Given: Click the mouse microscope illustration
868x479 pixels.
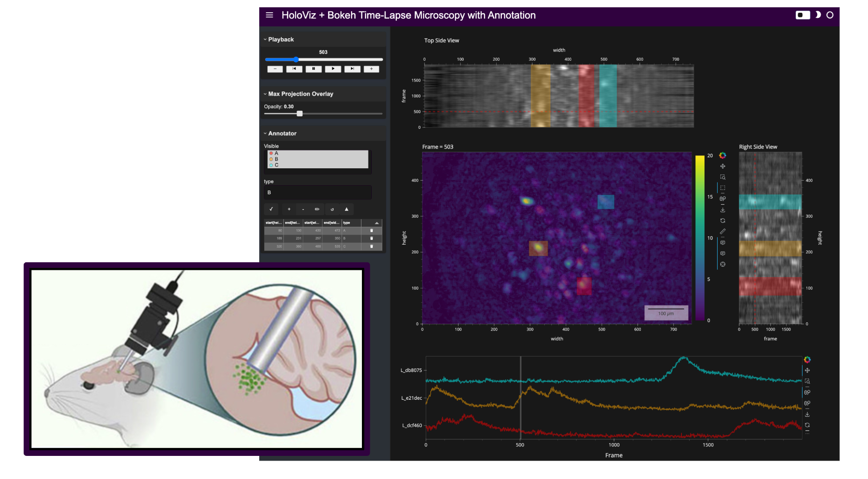Looking at the screenshot, I should [x=197, y=359].
